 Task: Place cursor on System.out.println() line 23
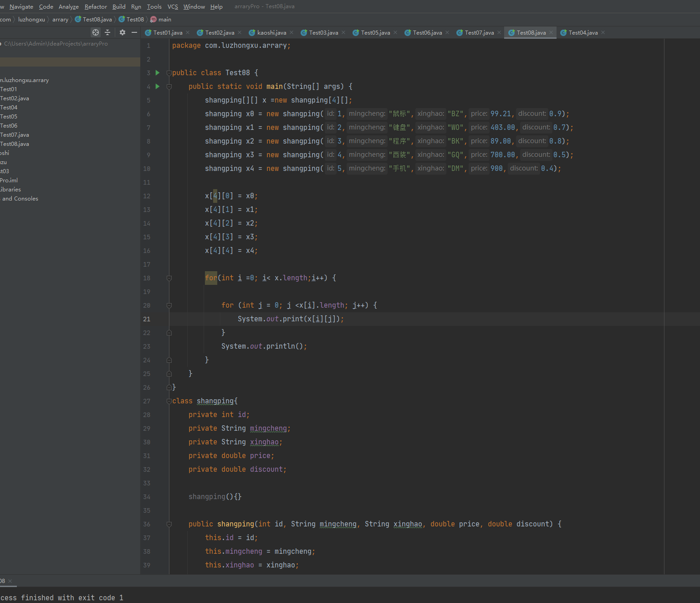pos(264,346)
